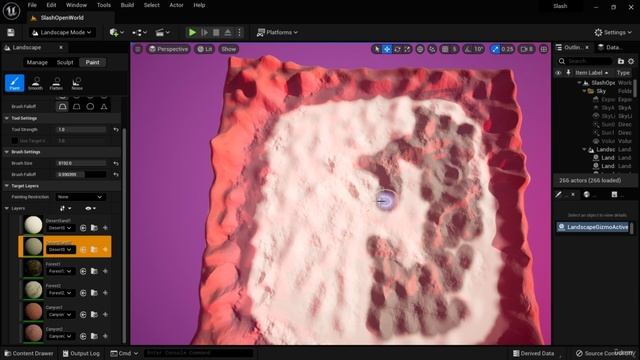Screen dimensions: 640x360
Task: Toggle surface snapping in viewport
Action: (x=432, y=49)
